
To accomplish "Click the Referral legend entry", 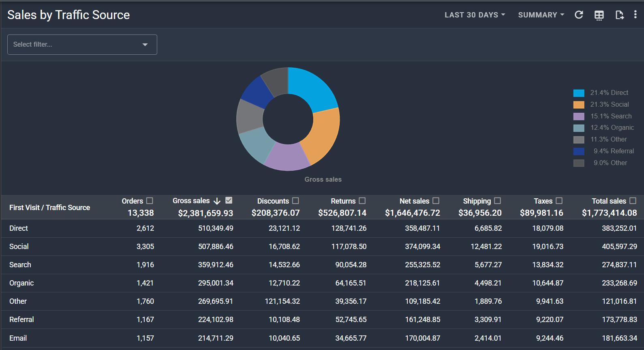I will coord(613,151).
